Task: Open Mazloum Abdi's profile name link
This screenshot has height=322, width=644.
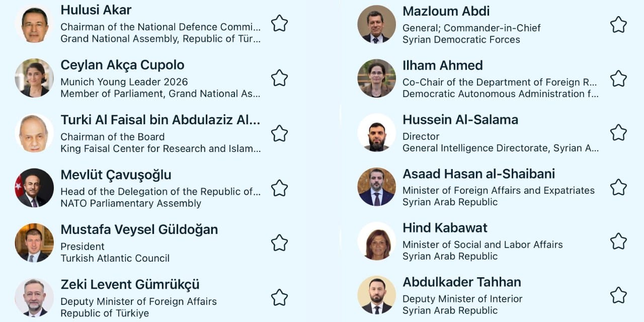Action: [x=446, y=11]
